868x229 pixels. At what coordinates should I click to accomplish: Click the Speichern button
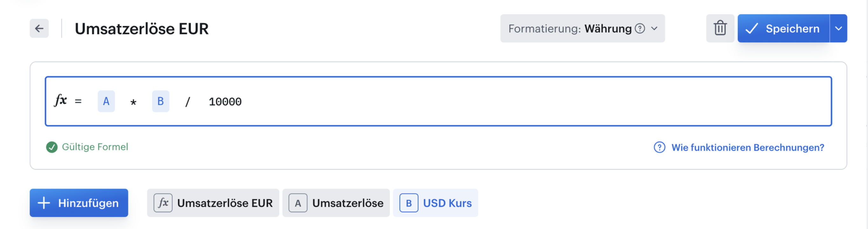[x=783, y=28]
